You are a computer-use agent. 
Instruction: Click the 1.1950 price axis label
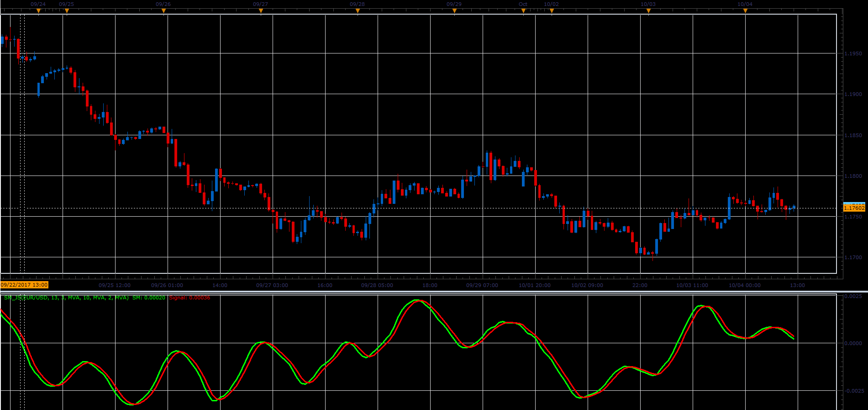[x=853, y=53]
